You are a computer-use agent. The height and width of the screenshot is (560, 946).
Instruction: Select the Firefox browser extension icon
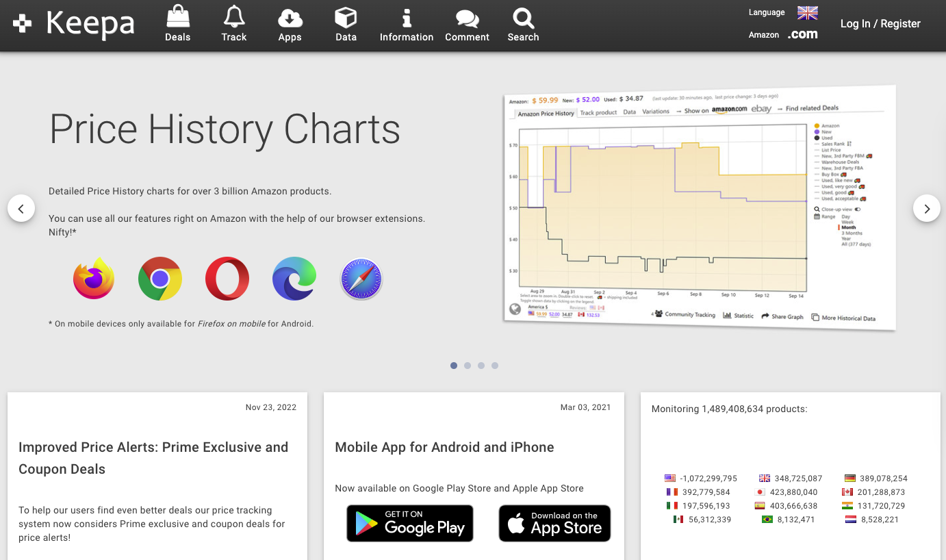(x=93, y=279)
